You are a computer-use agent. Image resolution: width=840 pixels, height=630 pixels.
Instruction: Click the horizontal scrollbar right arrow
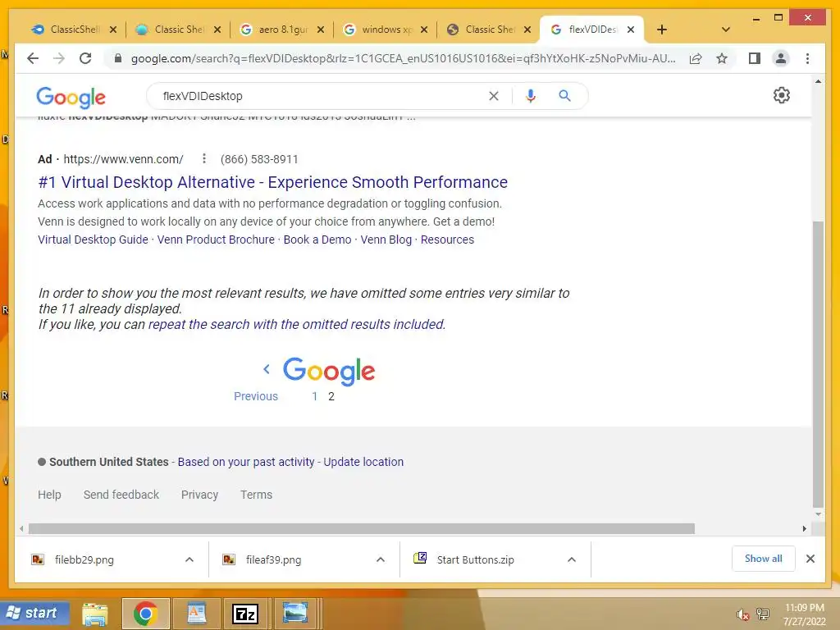[x=804, y=529]
